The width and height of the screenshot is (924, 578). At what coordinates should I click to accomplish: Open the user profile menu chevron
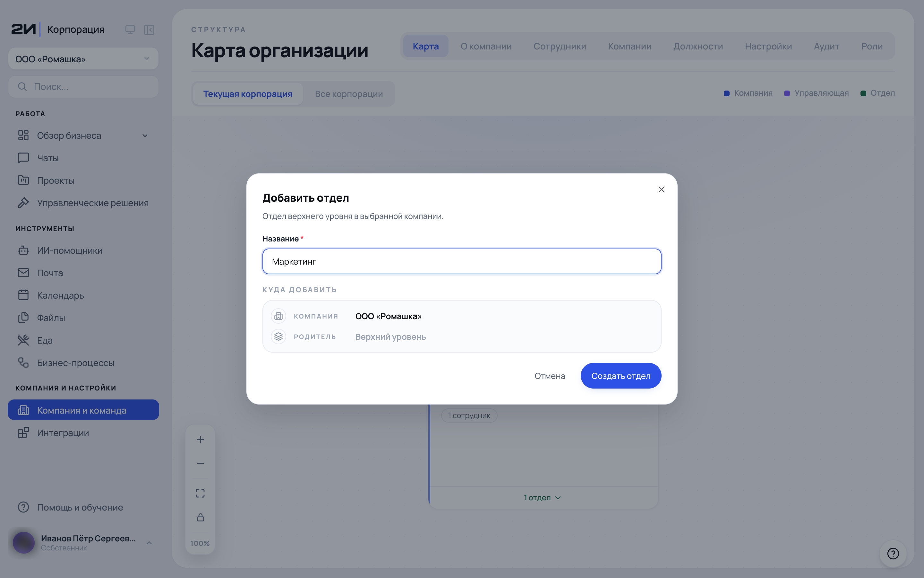pyautogui.click(x=149, y=543)
